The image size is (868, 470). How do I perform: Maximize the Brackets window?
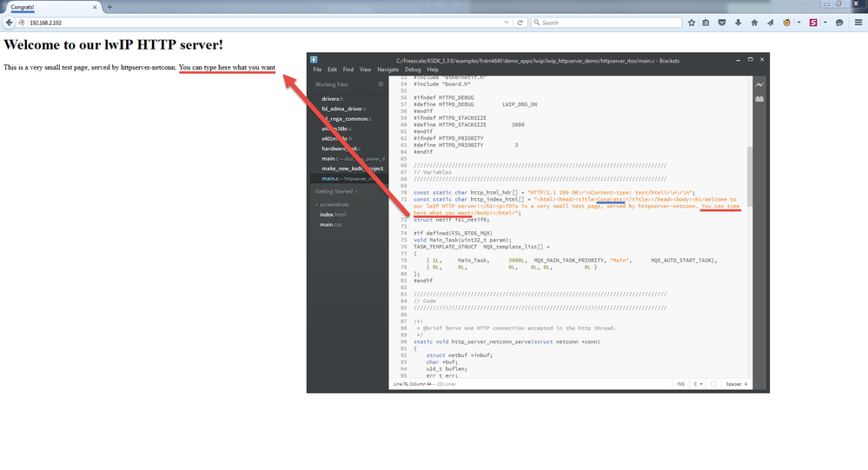(750, 60)
